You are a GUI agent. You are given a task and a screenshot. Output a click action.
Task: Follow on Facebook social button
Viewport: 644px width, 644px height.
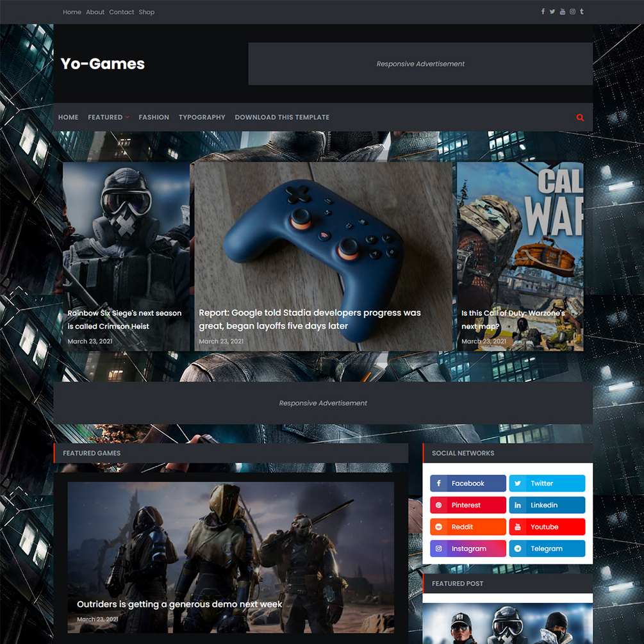pyautogui.click(x=468, y=483)
